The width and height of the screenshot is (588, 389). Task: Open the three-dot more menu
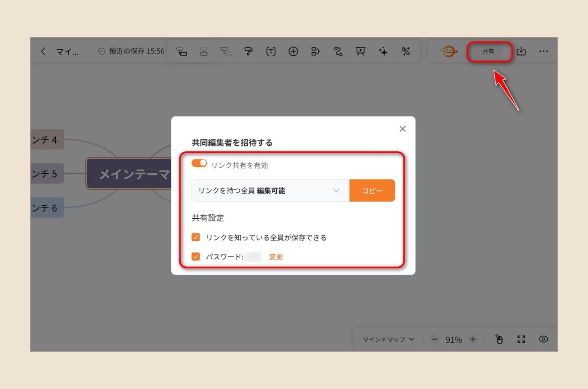pyautogui.click(x=543, y=51)
